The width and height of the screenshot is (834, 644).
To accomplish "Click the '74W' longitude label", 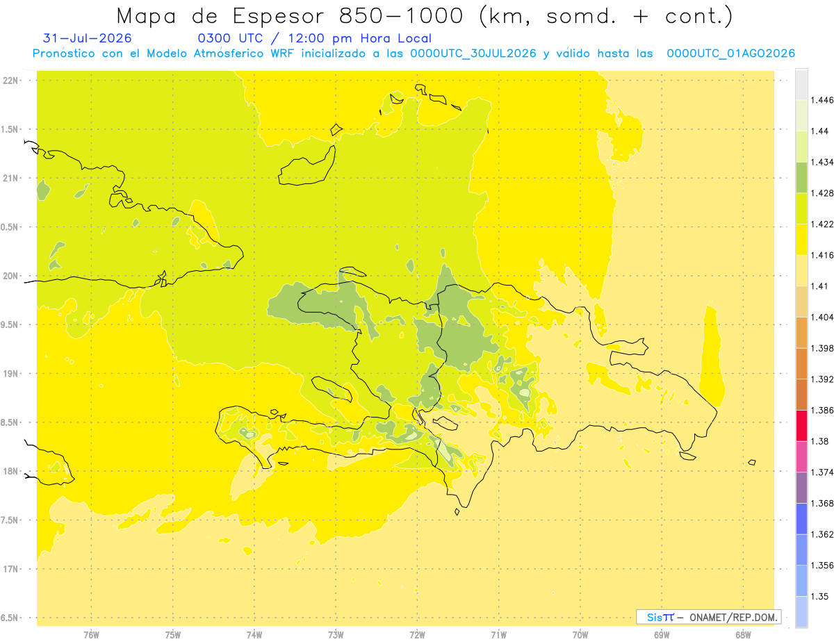I will pos(254,635).
